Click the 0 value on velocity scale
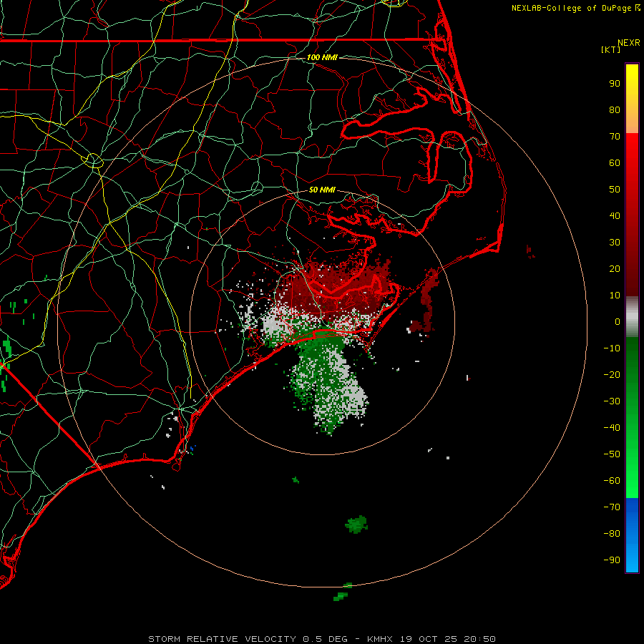Screen dimensions: 644x644 click(x=618, y=321)
